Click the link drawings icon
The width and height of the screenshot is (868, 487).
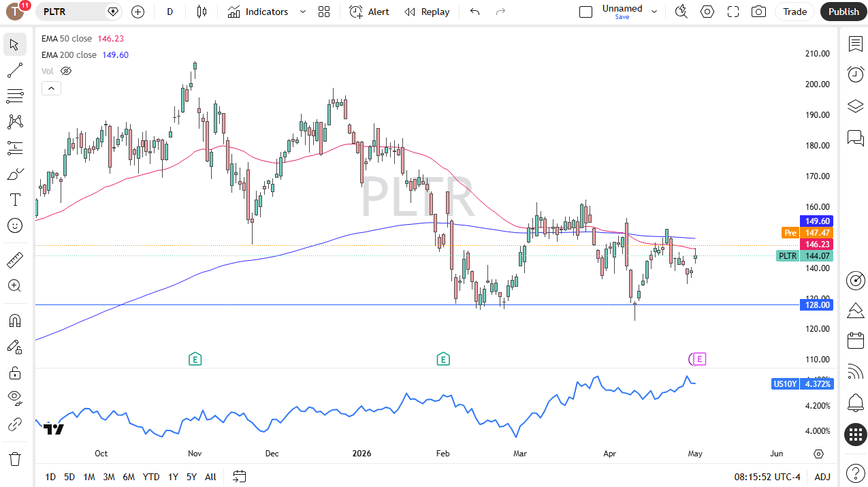[x=15, y=424]
